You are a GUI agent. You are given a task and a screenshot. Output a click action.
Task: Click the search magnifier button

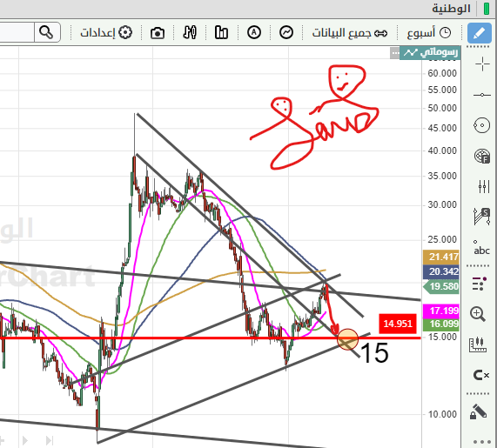tap(46, 32)
